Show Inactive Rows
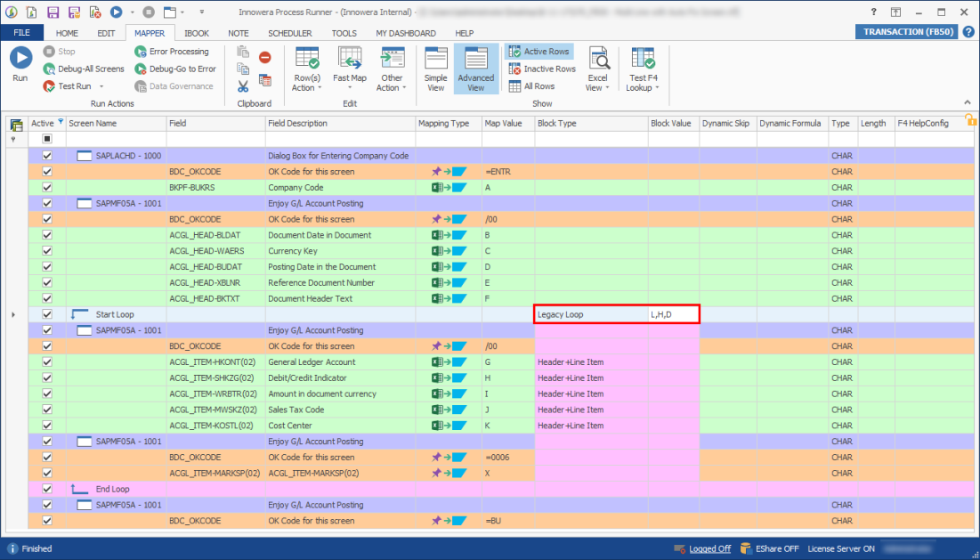The image size is (980, 560). 542,69
